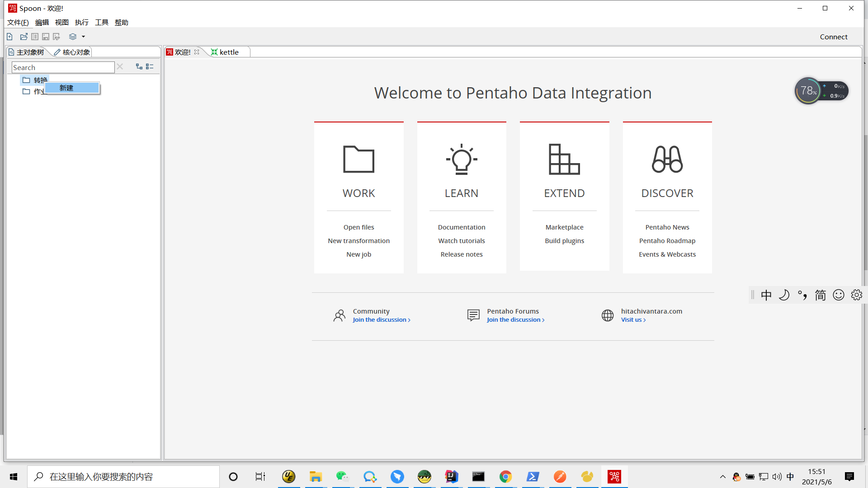Close the 欢迎! tab

pyautogui.click(x=197, y=52)
